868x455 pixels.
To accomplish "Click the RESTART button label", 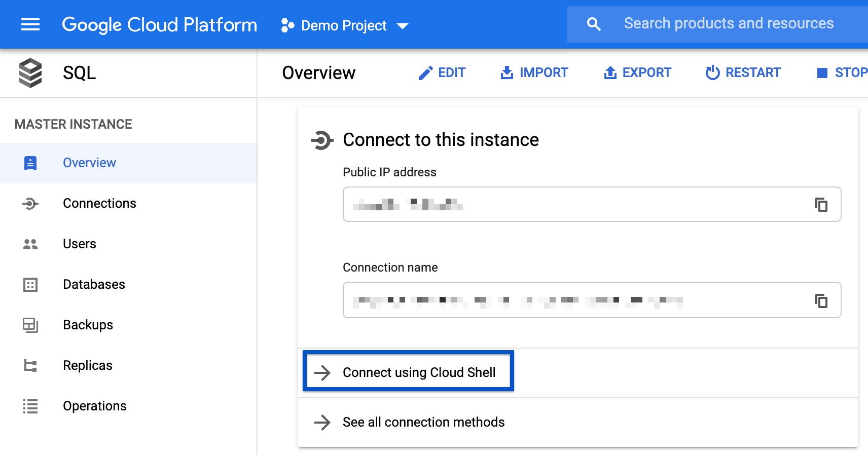I will point(753,73).
